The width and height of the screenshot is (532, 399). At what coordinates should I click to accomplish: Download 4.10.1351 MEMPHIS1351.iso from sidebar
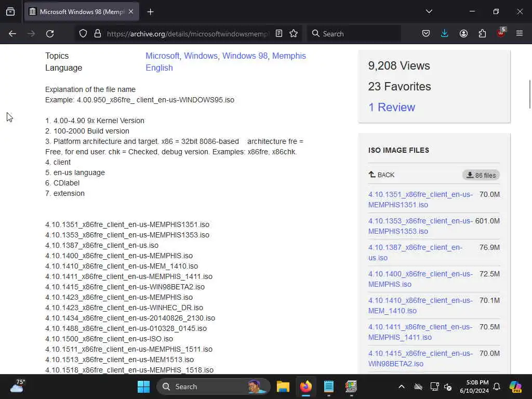420,199
